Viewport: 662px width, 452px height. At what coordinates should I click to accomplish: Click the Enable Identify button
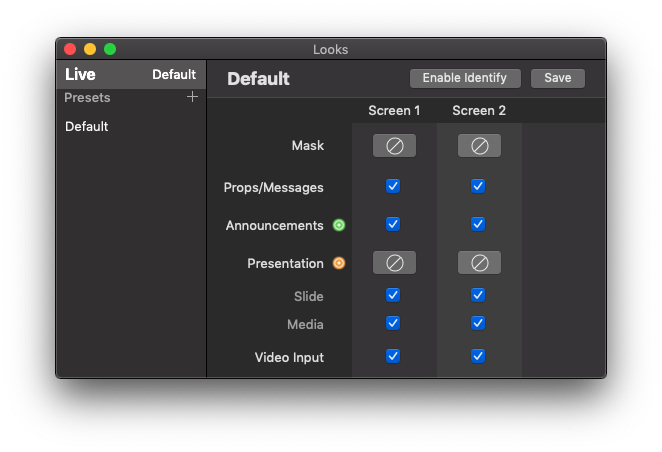(x=465, y=78)
